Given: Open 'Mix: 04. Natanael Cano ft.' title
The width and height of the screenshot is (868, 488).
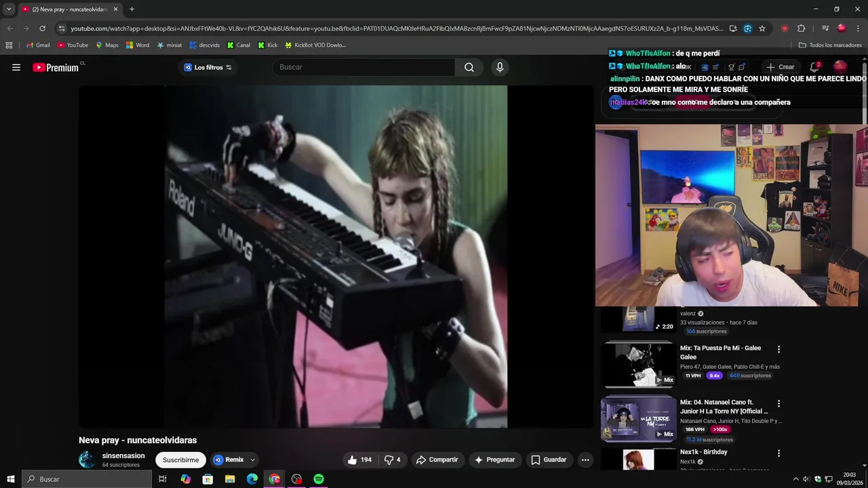Looking at the screenshot, I should [724, 407].
